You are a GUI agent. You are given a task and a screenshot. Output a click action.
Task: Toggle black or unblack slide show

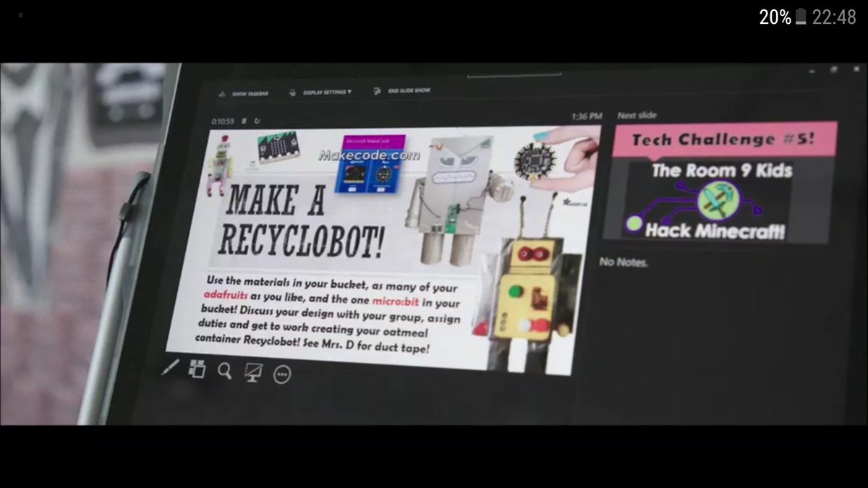pos(253,373)
